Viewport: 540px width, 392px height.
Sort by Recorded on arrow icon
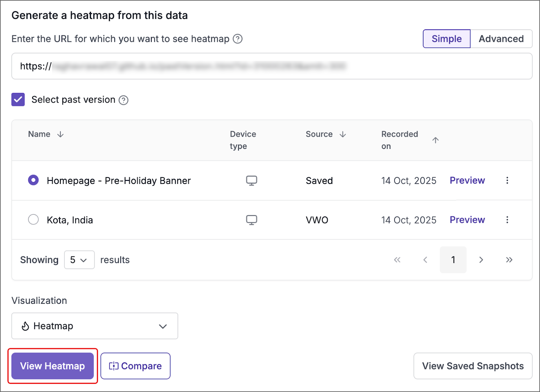click(435, 140)
